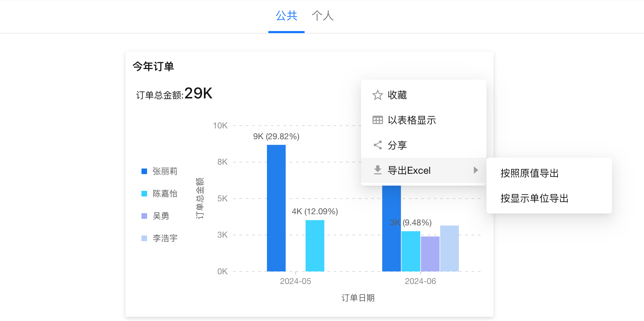Screen dimensions: 644x321
Task: Choose 以表格显示 to view as table
Action: point(412,120)
